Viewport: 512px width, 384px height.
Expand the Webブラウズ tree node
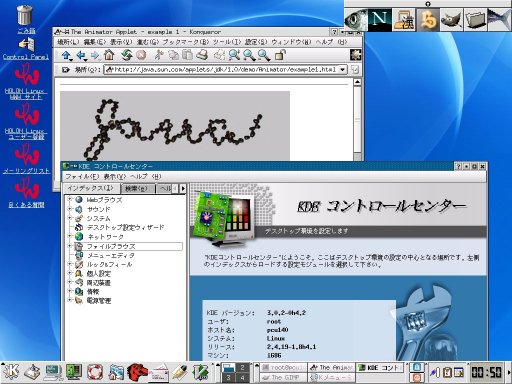(x=70, y=199)
